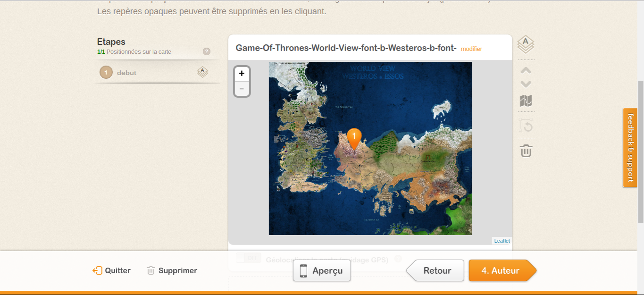Delete using the right trash icon

[x=526, y=151]
